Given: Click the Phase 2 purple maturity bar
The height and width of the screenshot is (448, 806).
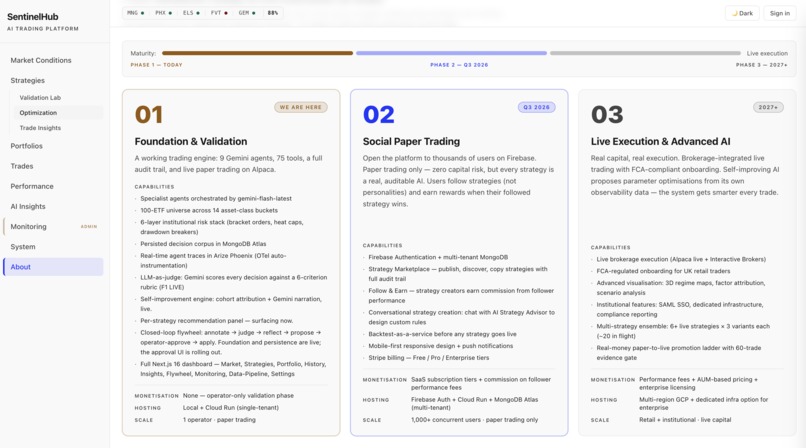Looking at the screenshot, I should pyautogui.click(x=451, y=53).
